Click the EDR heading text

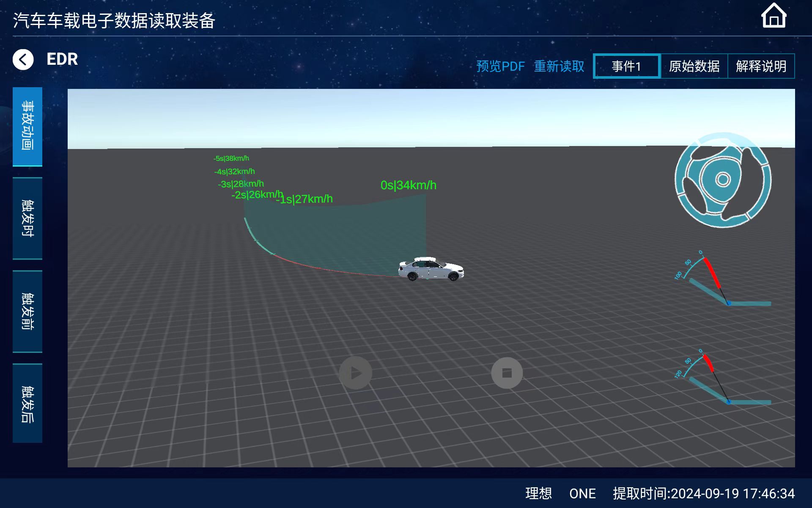click(62, 59)
